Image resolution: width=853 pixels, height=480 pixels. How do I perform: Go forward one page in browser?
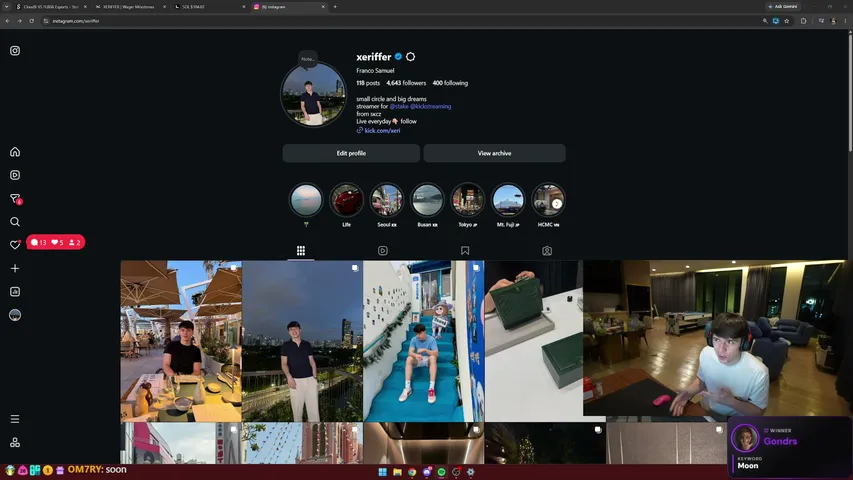click(x=20, y=21)
